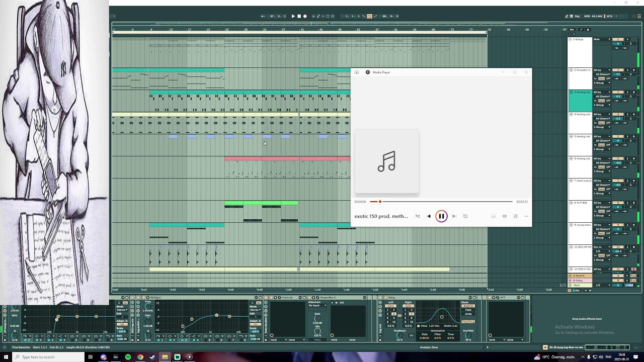Open EQ Eight band 1 filter type dropdown
This screenshot has height=362, width=644.
click(160, 336)
